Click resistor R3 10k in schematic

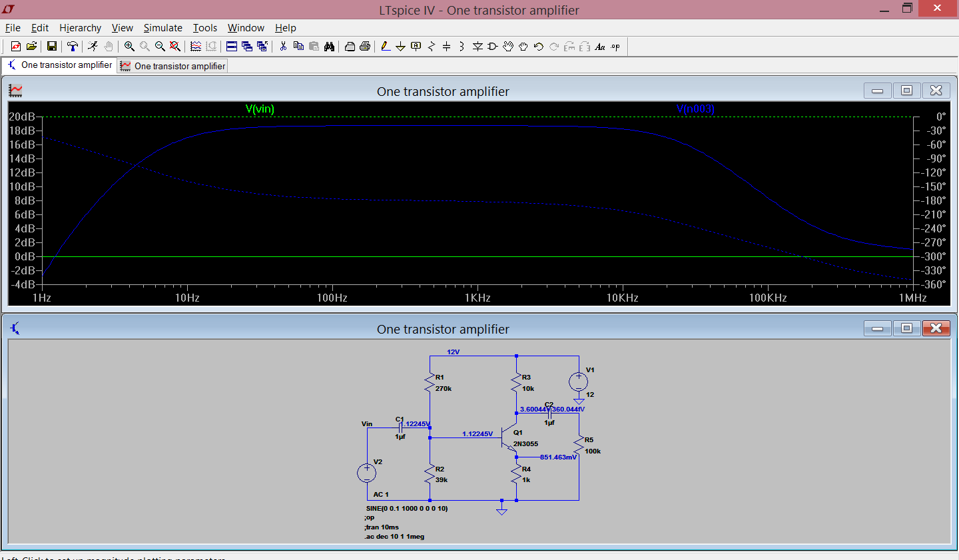point(517,382)
